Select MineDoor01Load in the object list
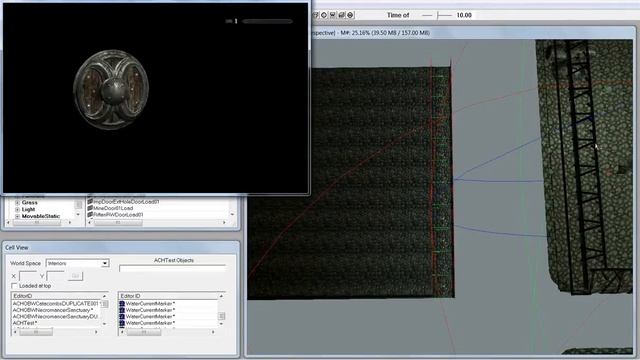The image size is (640, 360). [113, 208]
